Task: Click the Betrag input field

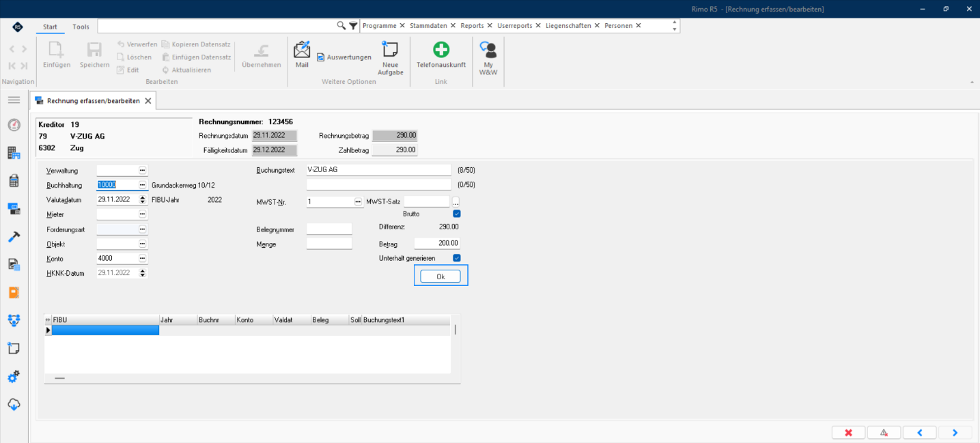Action: tap(437, 244)
